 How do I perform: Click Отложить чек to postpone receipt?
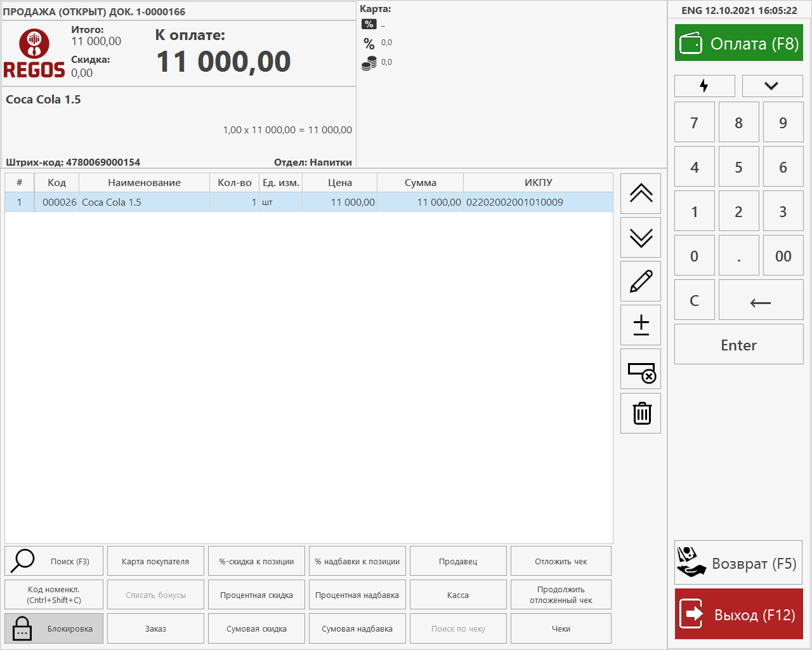pos(561,561)
